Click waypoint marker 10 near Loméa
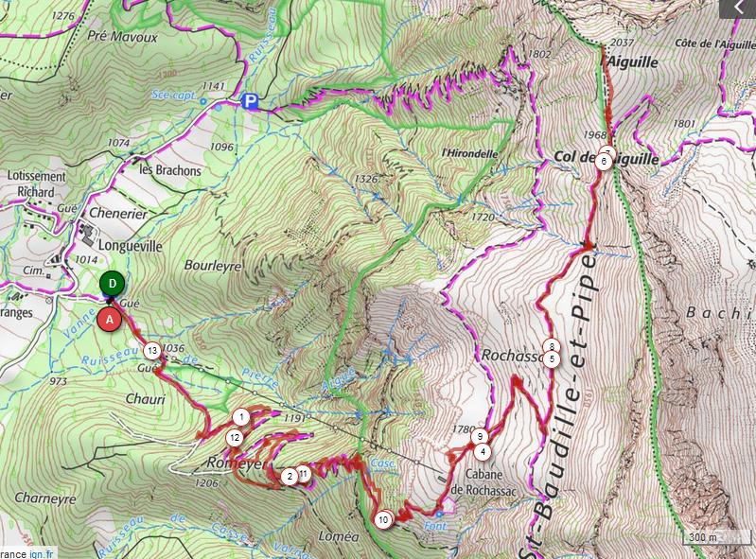 pos(383,519)
